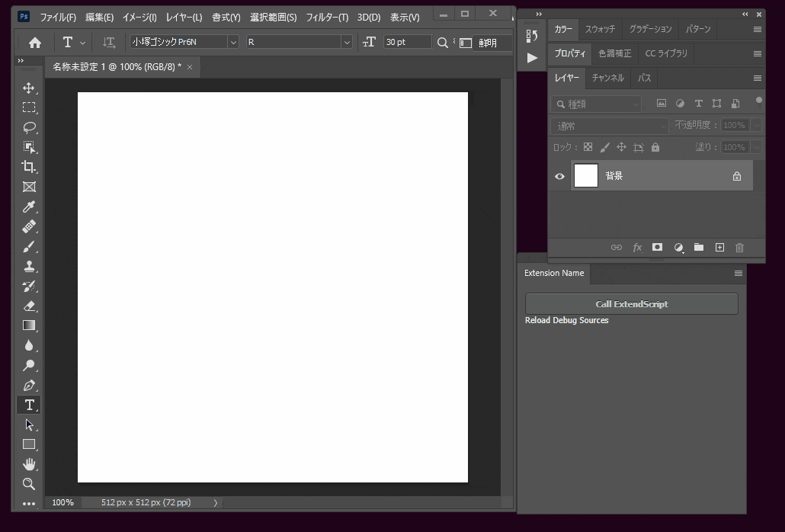Select the Hand tool
The height and width of the screenshot is (532, 785).
[29, 464]
